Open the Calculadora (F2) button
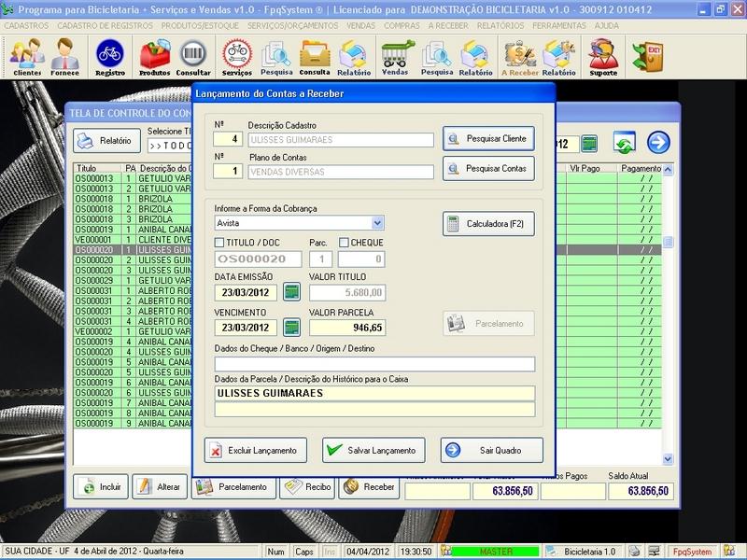The width and height of the screenshot is (747, 560). (x=487, y=224)
